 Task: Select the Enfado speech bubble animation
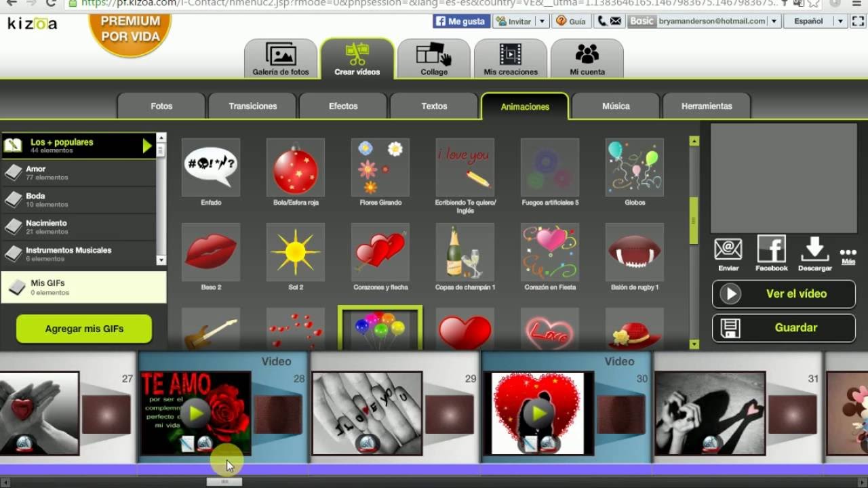(211, 167)
